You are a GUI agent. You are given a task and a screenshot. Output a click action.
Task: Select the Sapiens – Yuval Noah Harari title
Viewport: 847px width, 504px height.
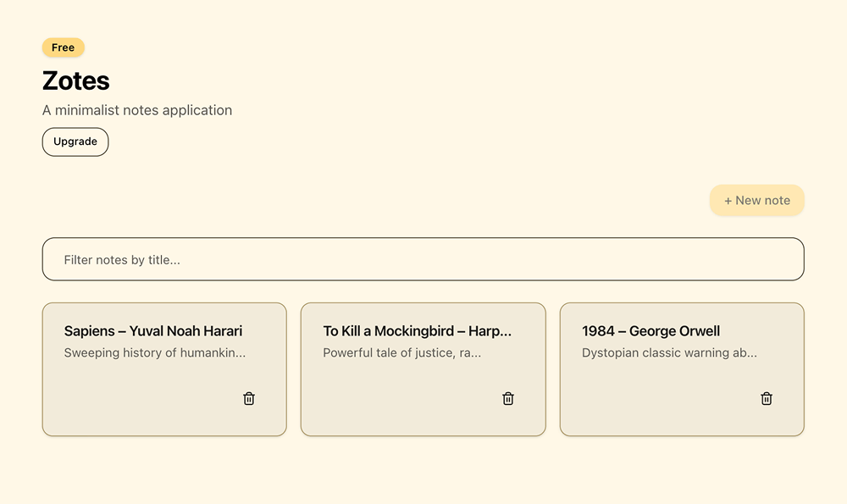[152, 330]
